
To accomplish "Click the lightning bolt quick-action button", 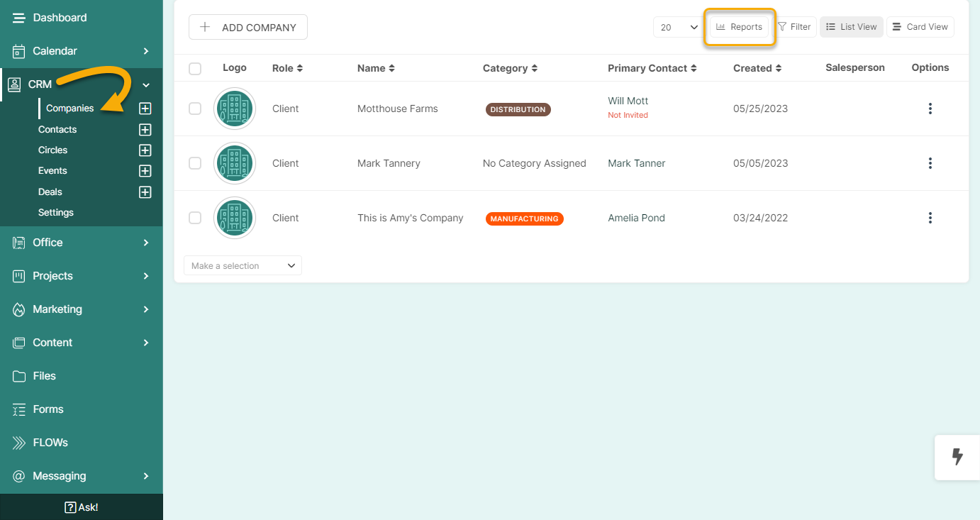I will pyautogui.click(x=957, y=457).
